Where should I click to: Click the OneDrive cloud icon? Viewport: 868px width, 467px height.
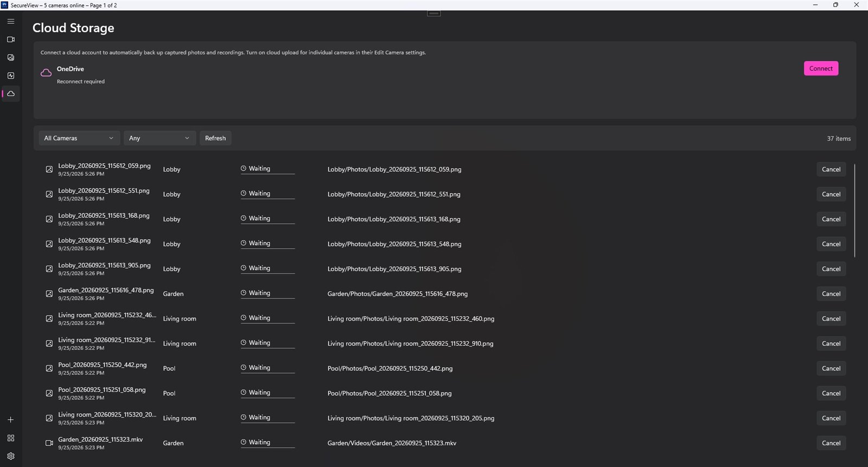(46, 73)
